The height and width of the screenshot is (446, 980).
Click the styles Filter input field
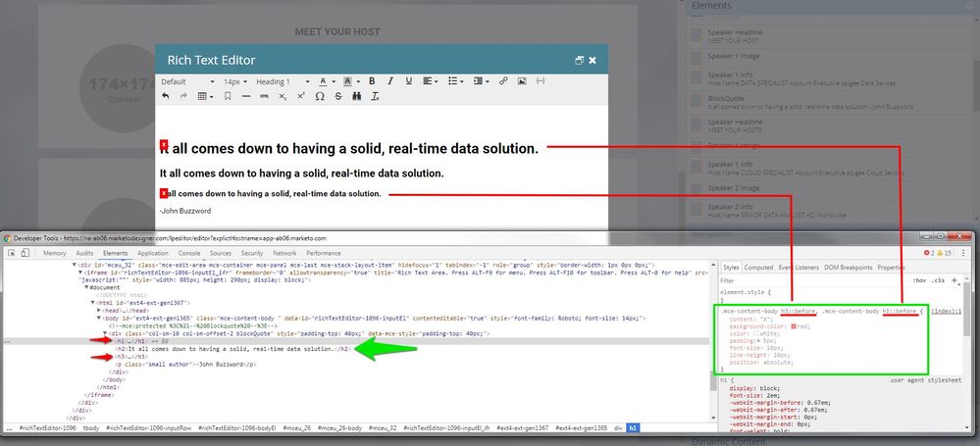[x=812, y=280]
